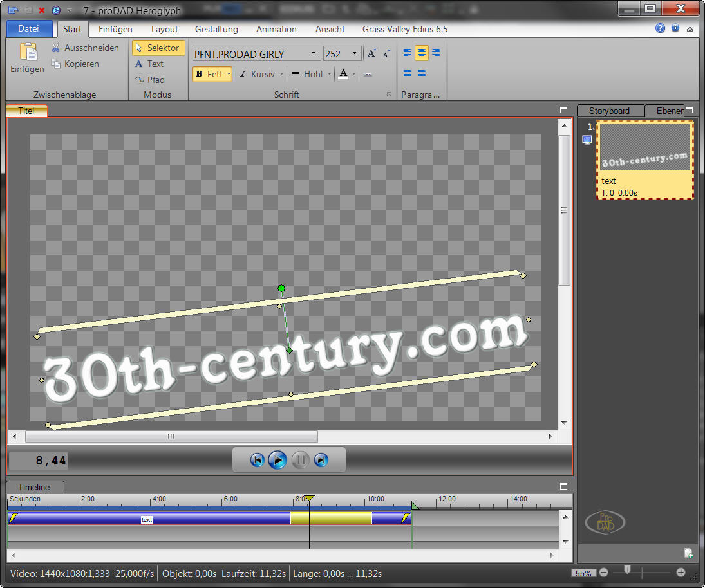This screenshot has height=588, width=705.
Task: Open font size 252 dropdown
Action: (354, 54)
